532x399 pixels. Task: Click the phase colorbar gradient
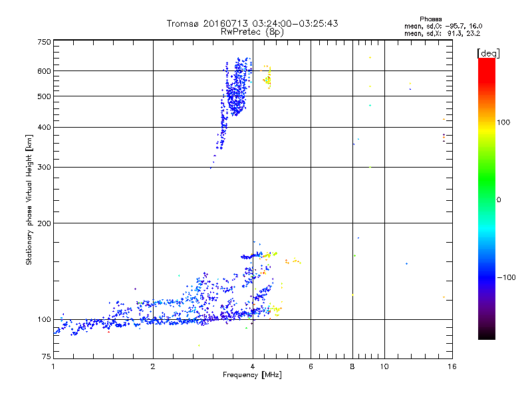click(487, 198)
